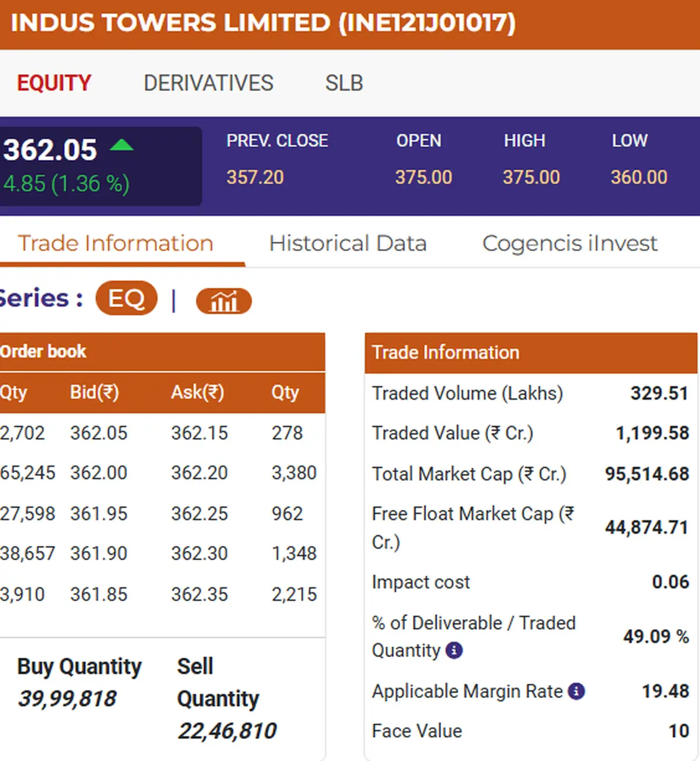
Task: Click the deliverable percentage 49.09 %
Action: pyautogui.click(x=656, y=636)
